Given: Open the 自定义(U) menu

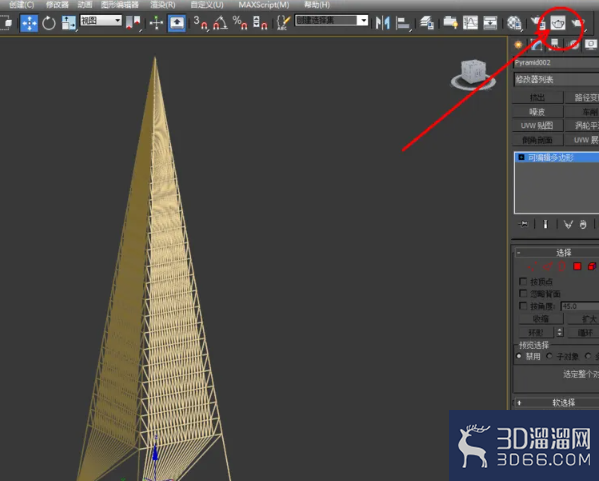Looking at the screenshot, I should tap(207, 5).
